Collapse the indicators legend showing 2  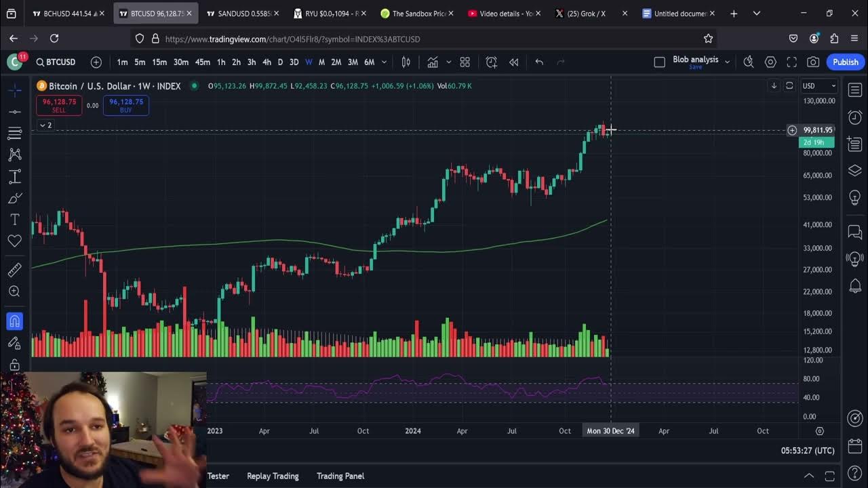pos(45,125)
